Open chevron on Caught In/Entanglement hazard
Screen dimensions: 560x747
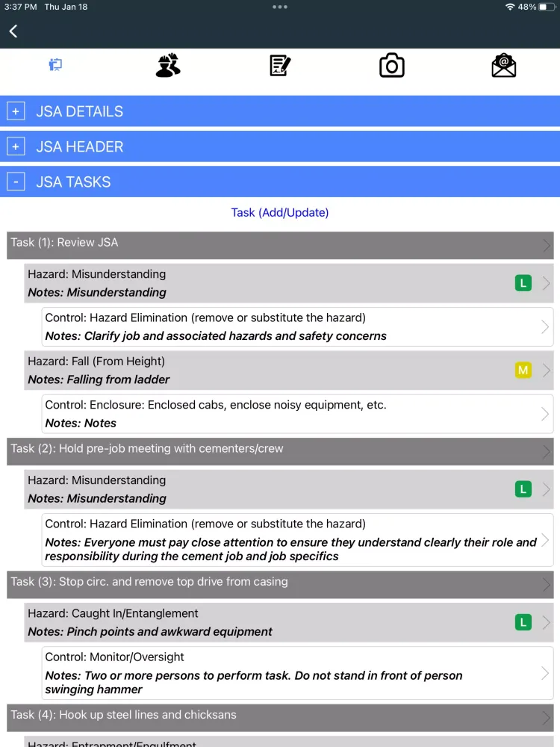pyautogui.click(x=547, y=622)
